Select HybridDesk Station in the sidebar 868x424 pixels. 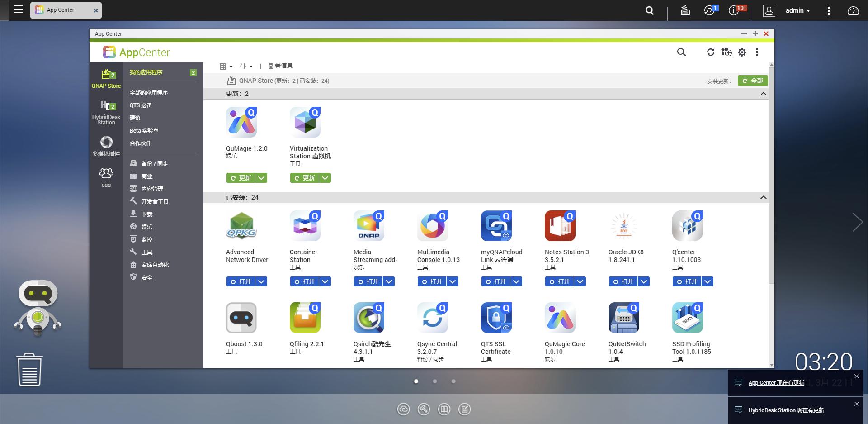pyautogui.click(x=106, y=112)
